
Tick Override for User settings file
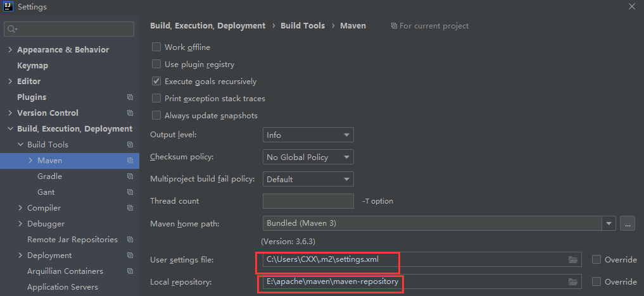[597, 259]
